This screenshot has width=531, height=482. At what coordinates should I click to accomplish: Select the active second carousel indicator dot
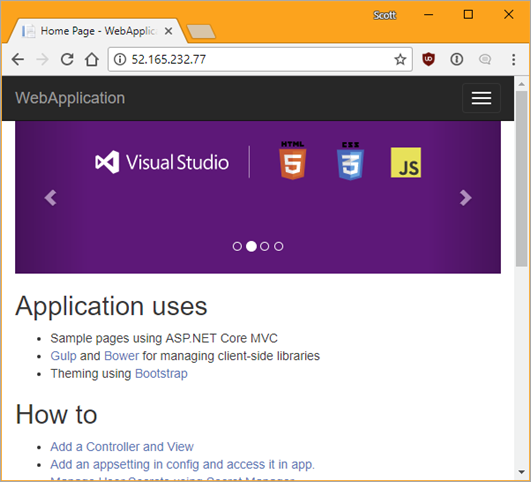click(251, 246)
